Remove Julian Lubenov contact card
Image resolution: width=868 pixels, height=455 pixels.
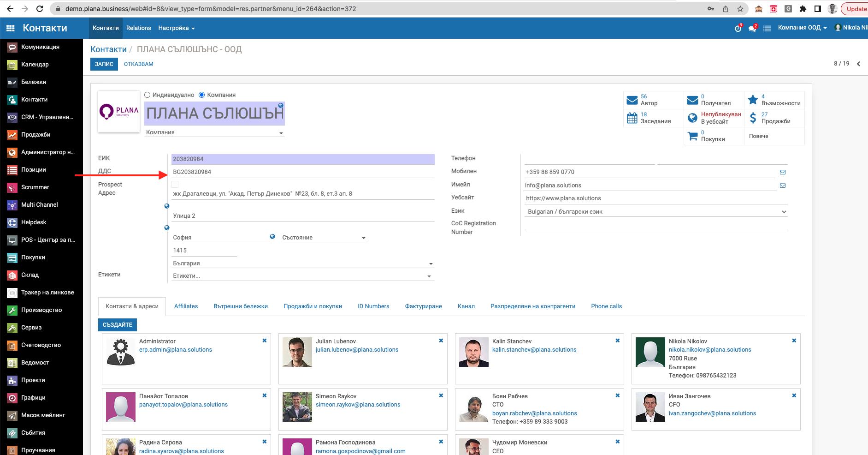[x=441, y=341]
